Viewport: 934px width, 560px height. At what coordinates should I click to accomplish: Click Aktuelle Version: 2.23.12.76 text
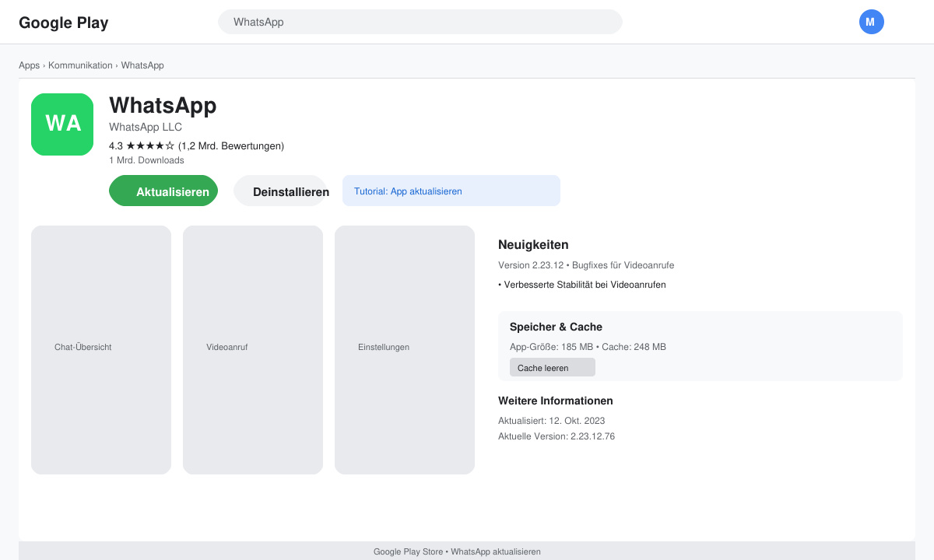tap(557, 436)
